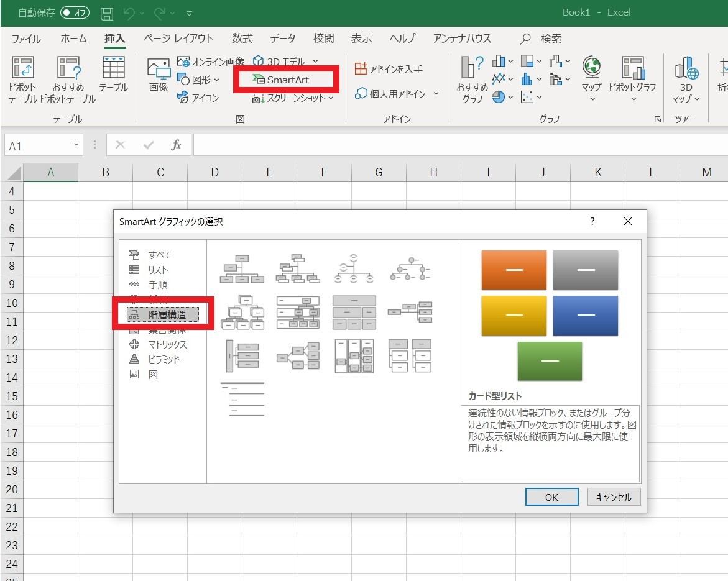Click the Select All corner of the sheet
Viewport: 728px width, 581px height.
click(x=12, y=172)
